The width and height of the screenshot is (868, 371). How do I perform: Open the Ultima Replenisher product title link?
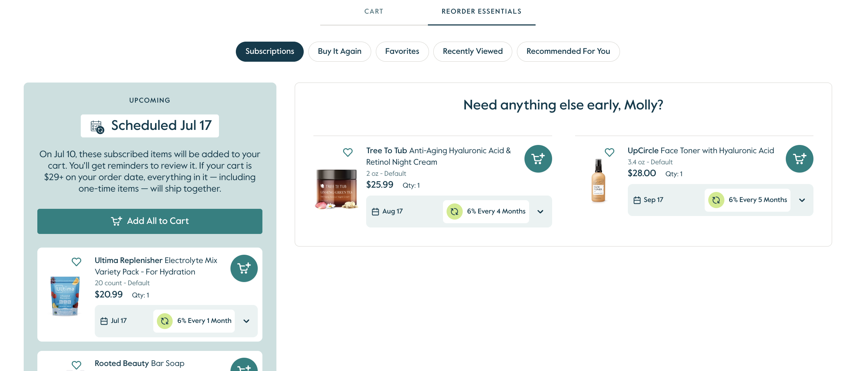pyautogui.click(x=156, y=266)
